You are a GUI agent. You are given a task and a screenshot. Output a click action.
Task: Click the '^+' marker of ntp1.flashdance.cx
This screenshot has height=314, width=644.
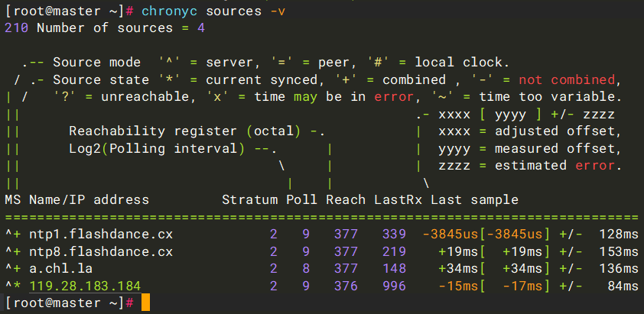13,235
